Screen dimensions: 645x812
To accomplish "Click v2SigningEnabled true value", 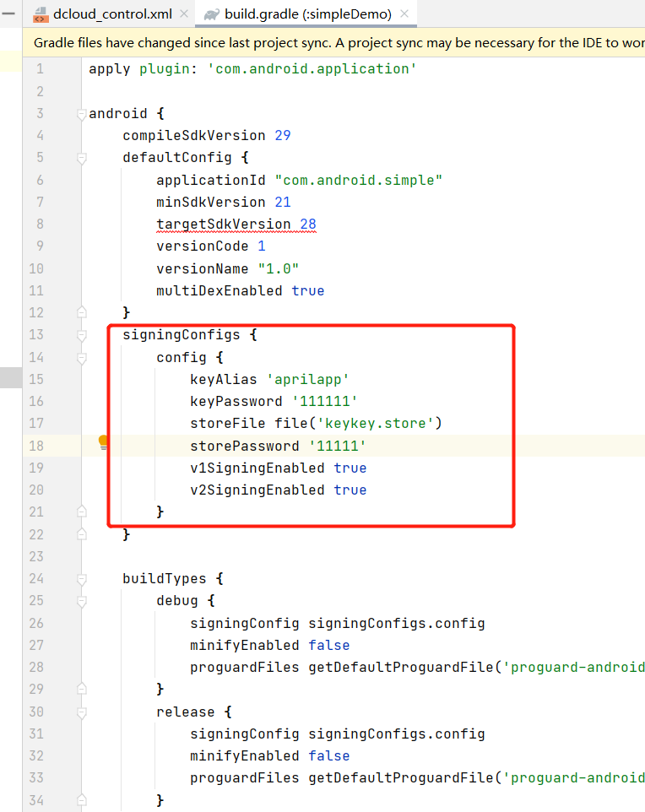I will pos(350,490).
